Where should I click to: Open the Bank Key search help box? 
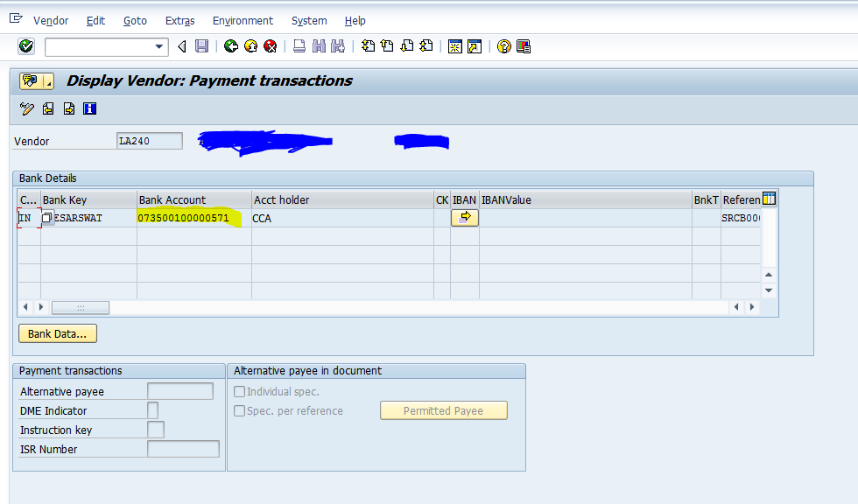pyautogui.click(x=47, y=218)
